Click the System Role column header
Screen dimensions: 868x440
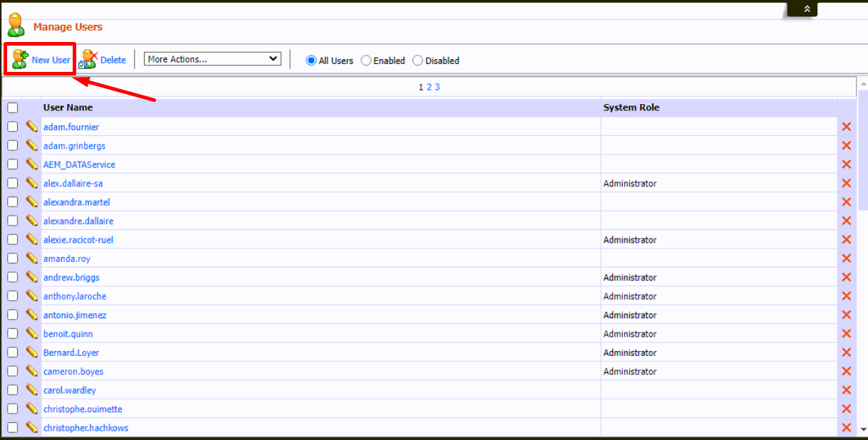point(631,108)
